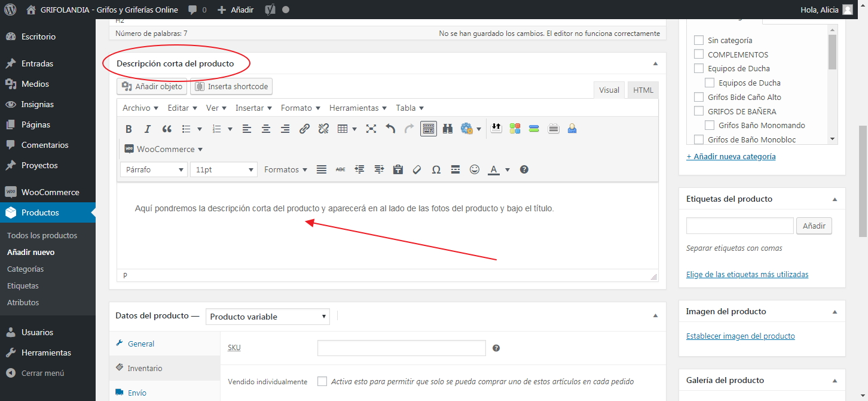
Task: Insert a bulleted list
Action: (x=187, y=129)
